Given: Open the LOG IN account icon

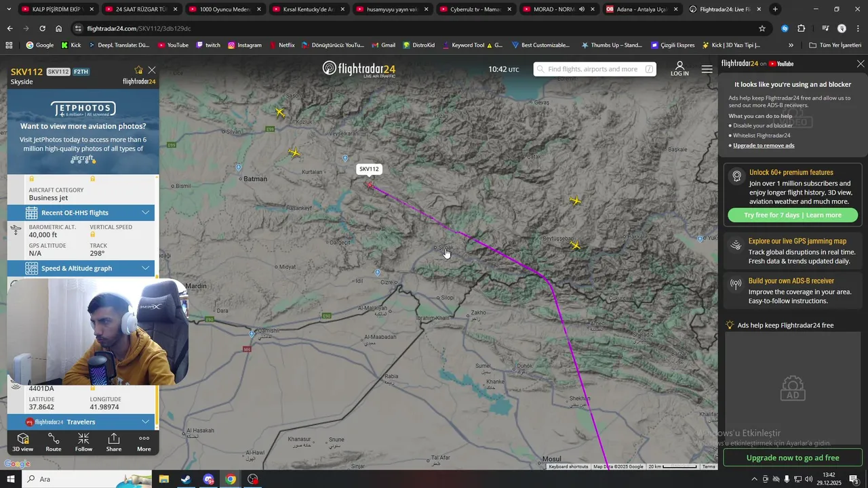Looking at the screenshot, I should coord(679,68).
